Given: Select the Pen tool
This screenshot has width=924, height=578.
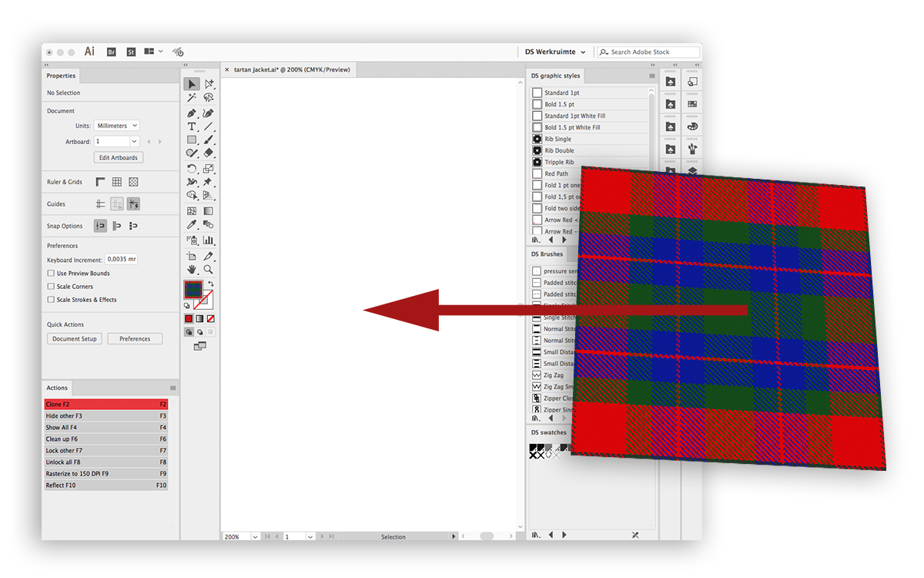Looking at the screenshot, I should tap(192, 113).
